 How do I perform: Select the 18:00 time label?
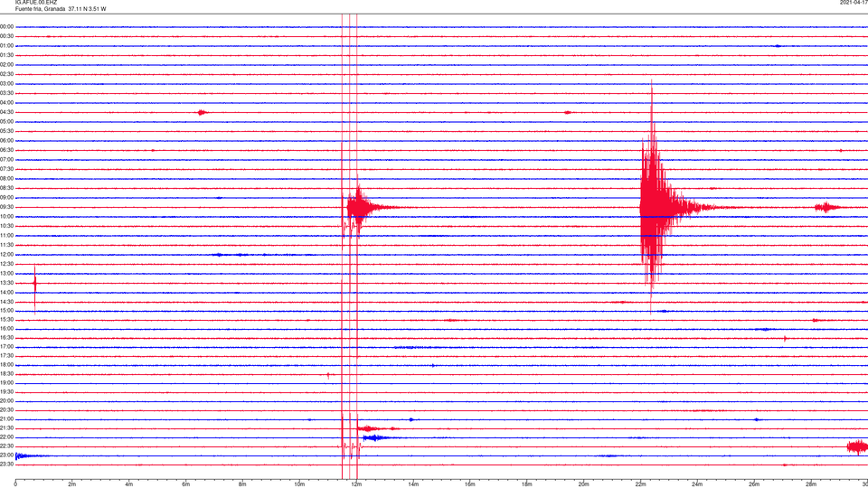6,365
